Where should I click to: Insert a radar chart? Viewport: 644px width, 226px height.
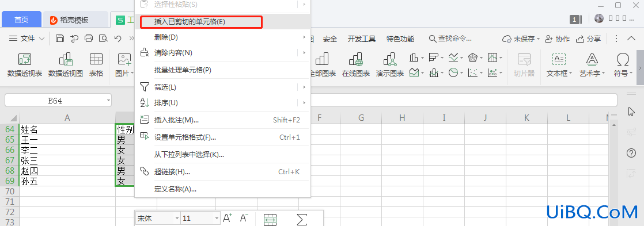pos(473,58)
